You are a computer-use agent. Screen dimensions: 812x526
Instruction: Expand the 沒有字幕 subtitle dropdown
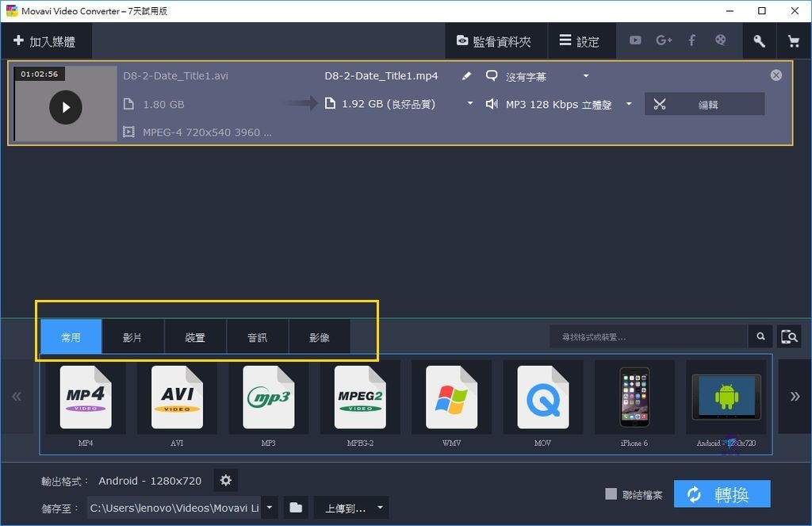[586, 76]
